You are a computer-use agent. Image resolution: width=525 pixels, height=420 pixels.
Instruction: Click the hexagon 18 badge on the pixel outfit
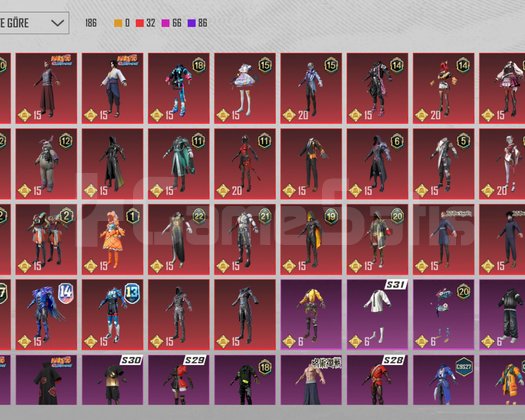click(199, 65)
